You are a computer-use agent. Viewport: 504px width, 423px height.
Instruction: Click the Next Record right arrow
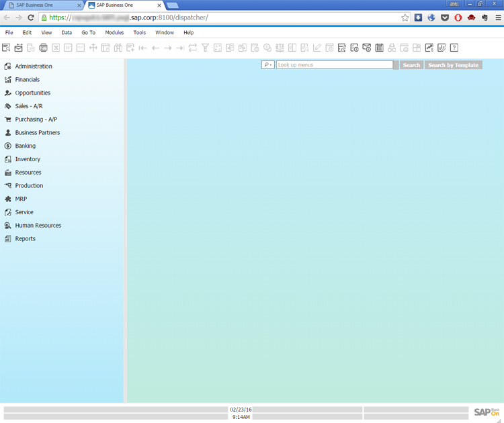(x=168, y=48)
